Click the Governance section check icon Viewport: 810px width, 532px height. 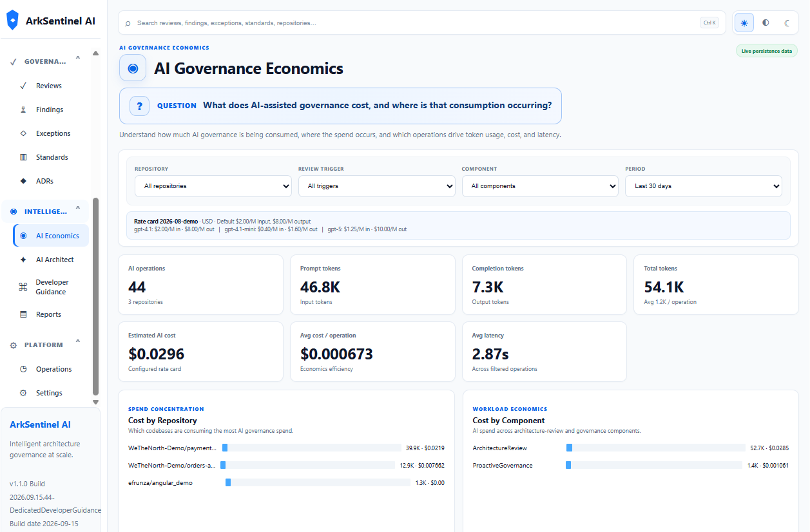(x=13, y=62)
